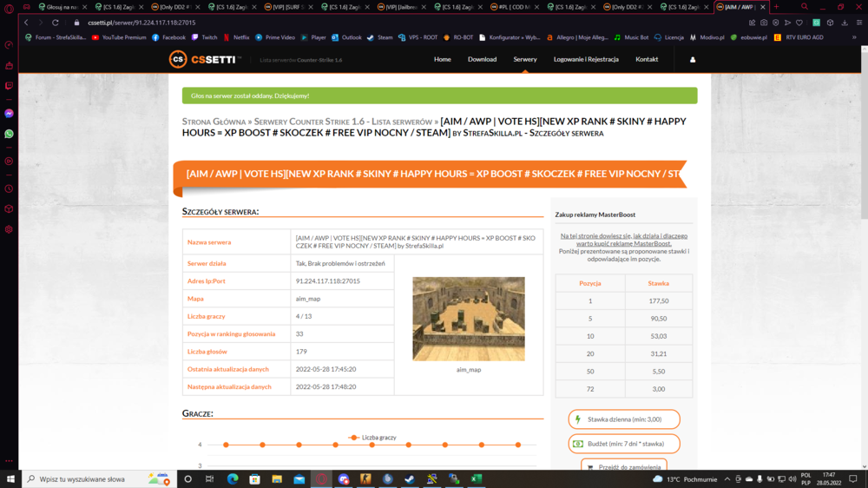Open GX Corner gamepad icon in tab bar

coord(26,7)
